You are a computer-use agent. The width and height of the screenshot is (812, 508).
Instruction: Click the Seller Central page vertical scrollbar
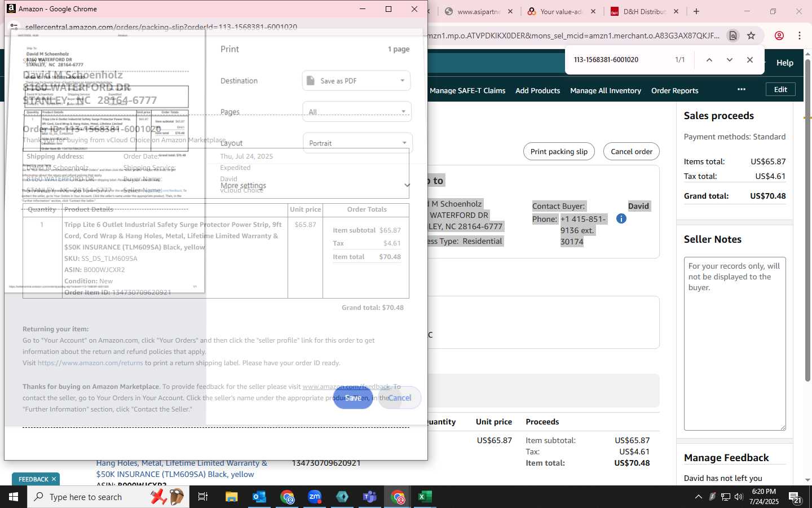point(807,220)
